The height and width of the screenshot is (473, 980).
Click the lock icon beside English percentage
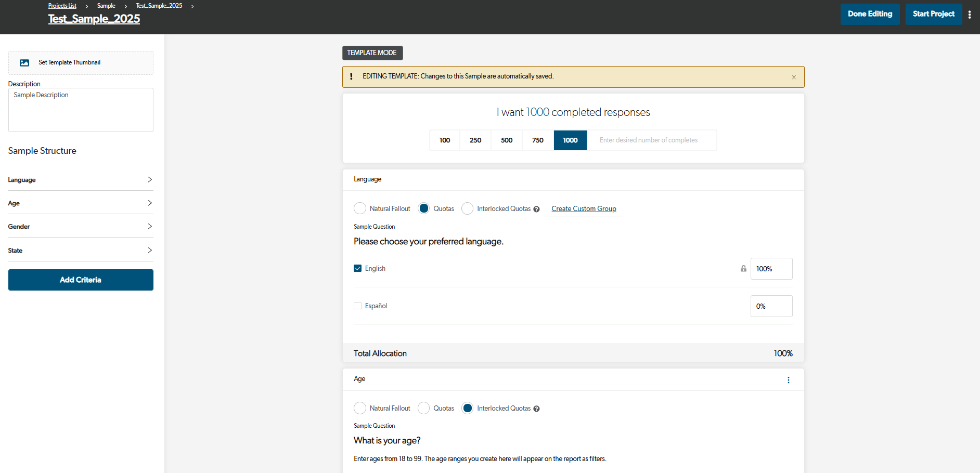743,269
